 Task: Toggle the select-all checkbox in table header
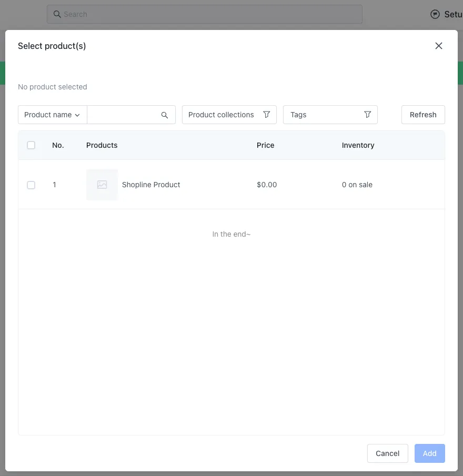click(31, 145)
